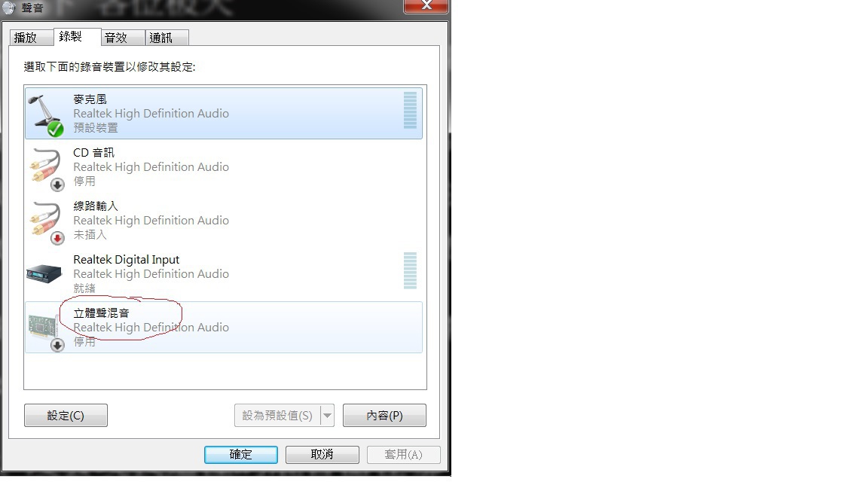868x488 pixels.
Task: Select the CD 音訊 device name
Action: 93,153
